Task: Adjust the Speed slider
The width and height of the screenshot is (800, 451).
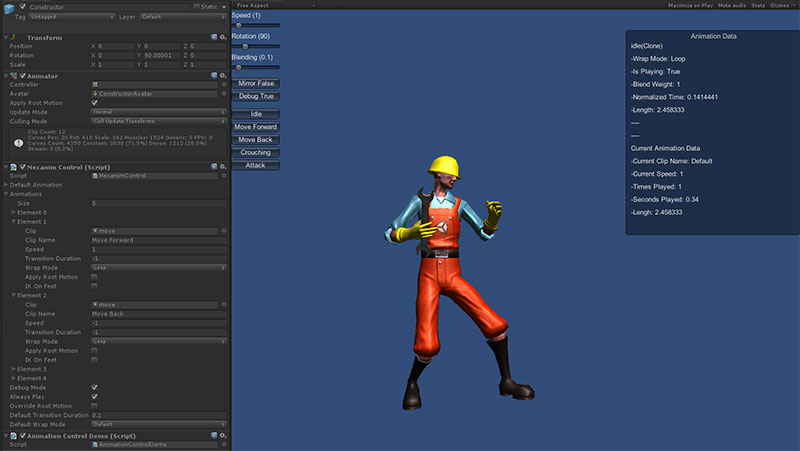Action: click(x=256, y=25)
